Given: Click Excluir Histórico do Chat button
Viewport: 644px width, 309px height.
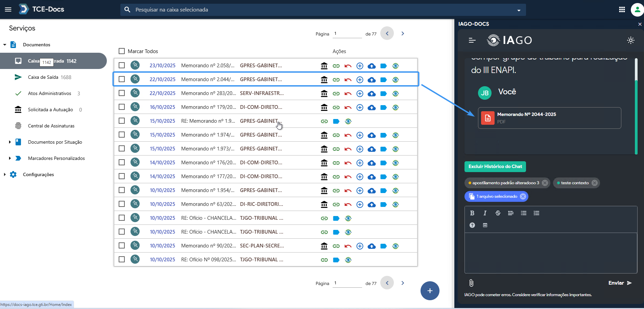Looking at the screenshot, I should pos(495,166).
